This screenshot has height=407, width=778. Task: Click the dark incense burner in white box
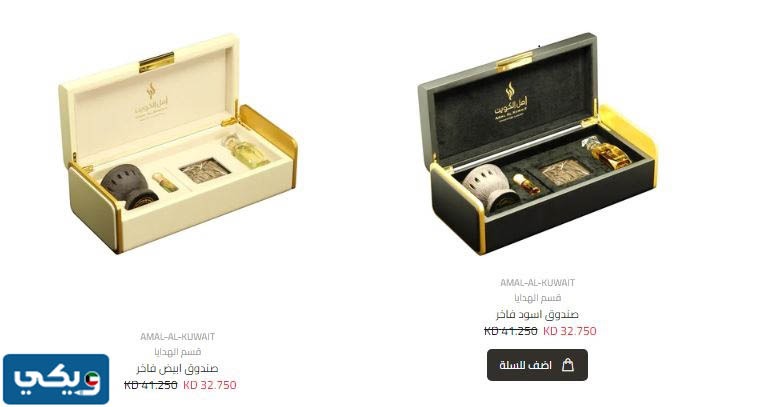[129, 186]
